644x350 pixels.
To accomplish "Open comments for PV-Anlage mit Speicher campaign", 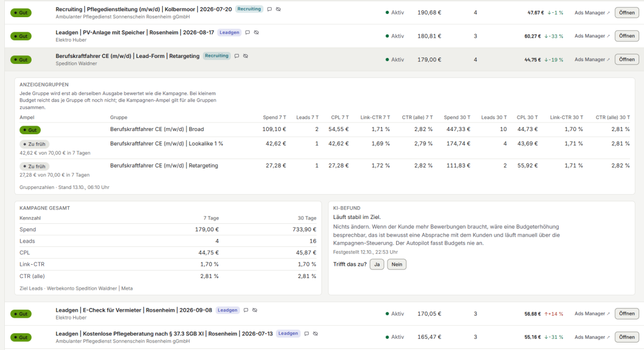I will [247, 33].
